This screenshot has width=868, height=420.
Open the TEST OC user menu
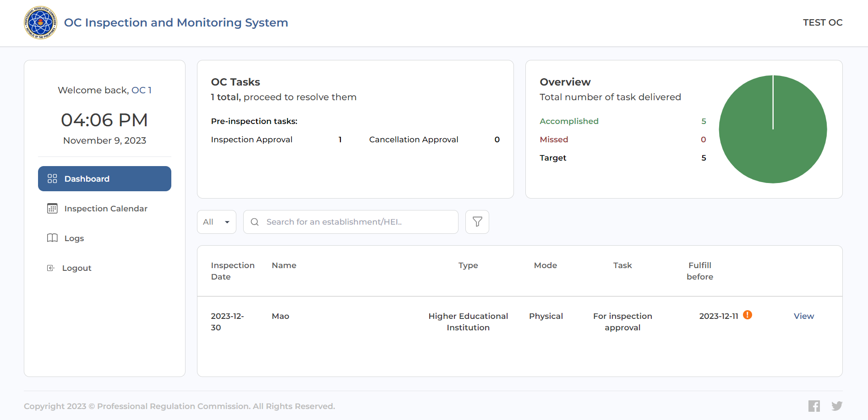tap(822, 22)
